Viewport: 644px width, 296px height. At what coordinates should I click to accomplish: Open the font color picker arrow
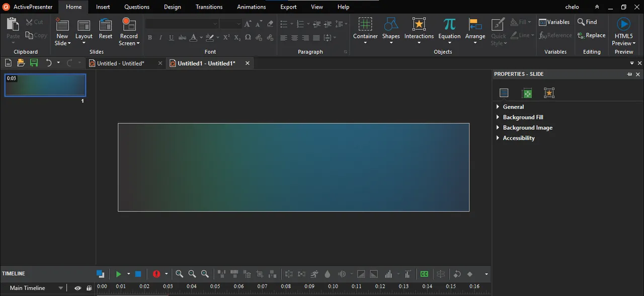click(x=201, y=38)
